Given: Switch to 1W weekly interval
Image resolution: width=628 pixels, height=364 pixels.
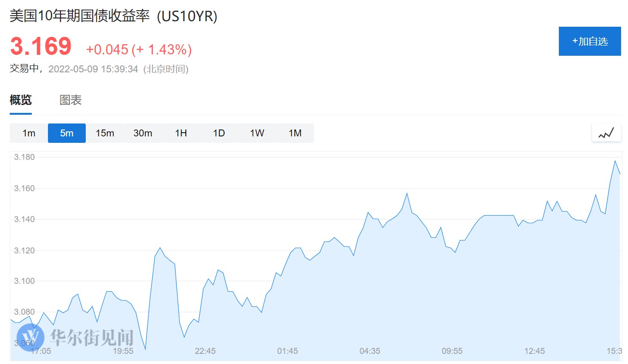Looking at the screenshot, I should click(257, 133).
